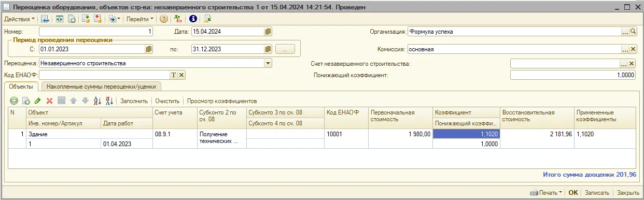Screen dimensions: 644x200
Task: Show Дт/Кт postings icon
Action: (x=179, y=19)
